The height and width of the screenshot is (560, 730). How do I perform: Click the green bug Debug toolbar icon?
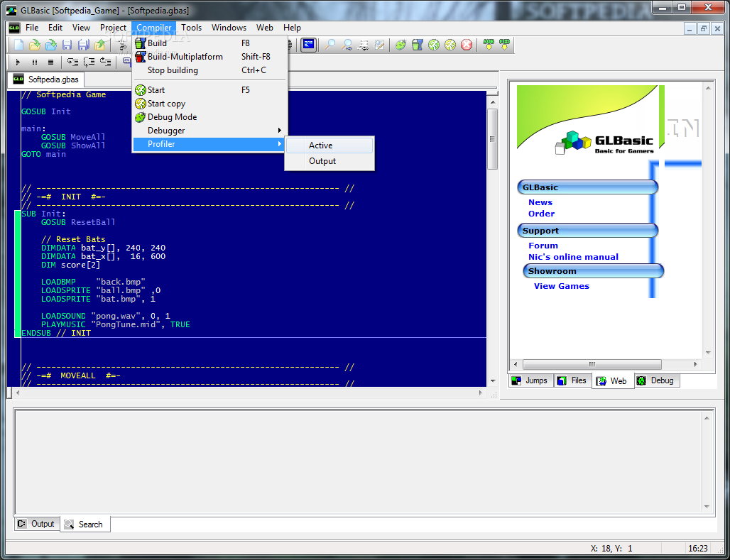click(401, 45)
